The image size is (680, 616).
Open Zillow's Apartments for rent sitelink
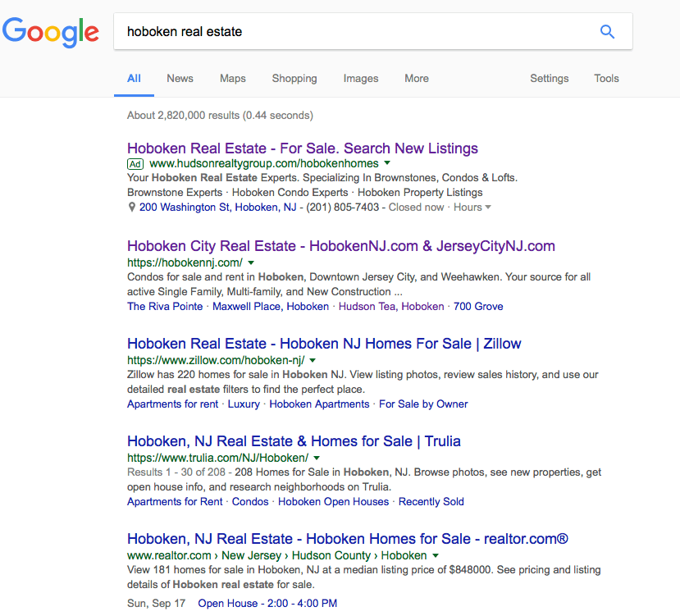172,404
